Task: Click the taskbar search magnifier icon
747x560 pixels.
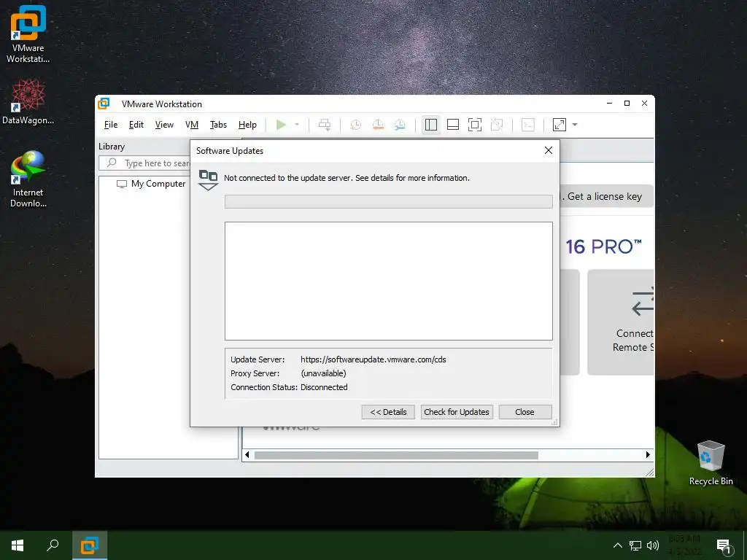Action: pyautogui.click(x=53, y=545)
